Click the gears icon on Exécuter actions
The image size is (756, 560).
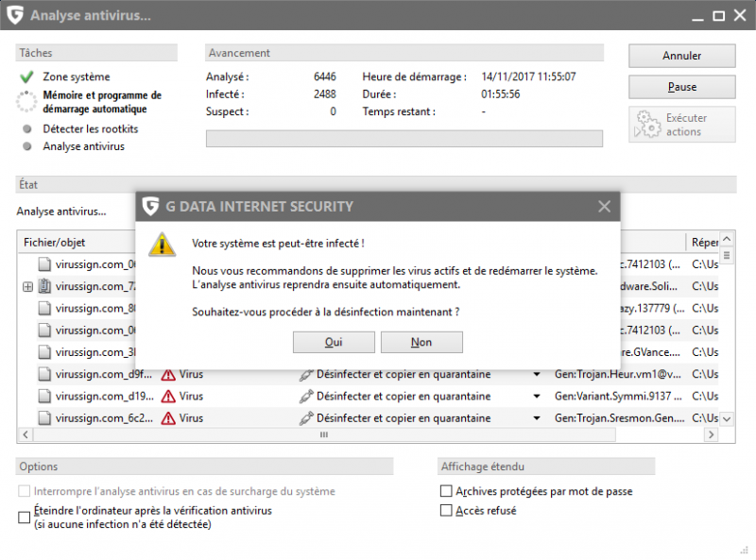coord(647,125)
